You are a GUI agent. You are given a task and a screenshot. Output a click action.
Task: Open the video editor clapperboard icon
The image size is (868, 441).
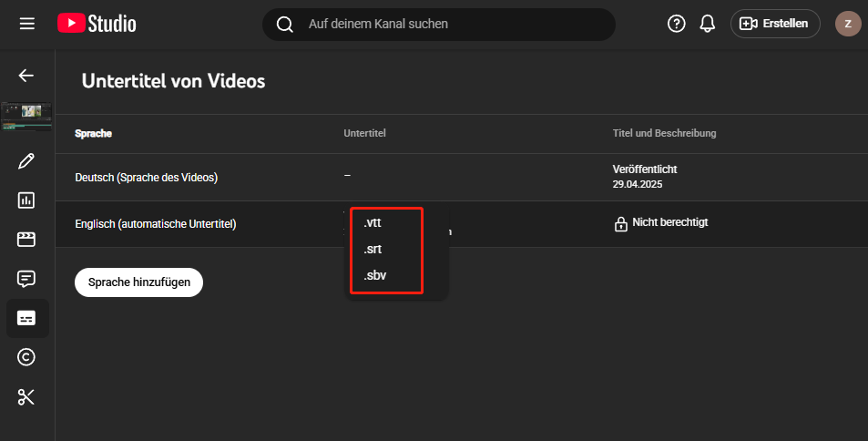coord(26,240)
